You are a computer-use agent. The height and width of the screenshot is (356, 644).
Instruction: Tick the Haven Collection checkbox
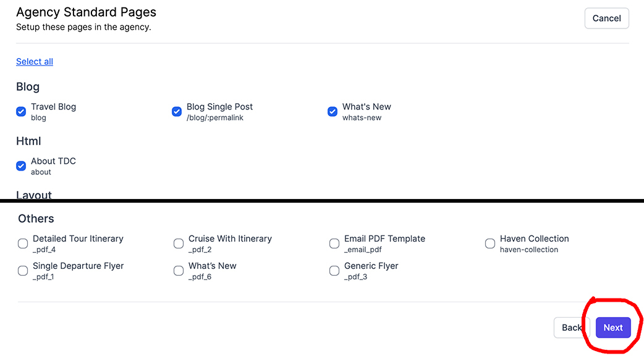[x=490, y=244]
